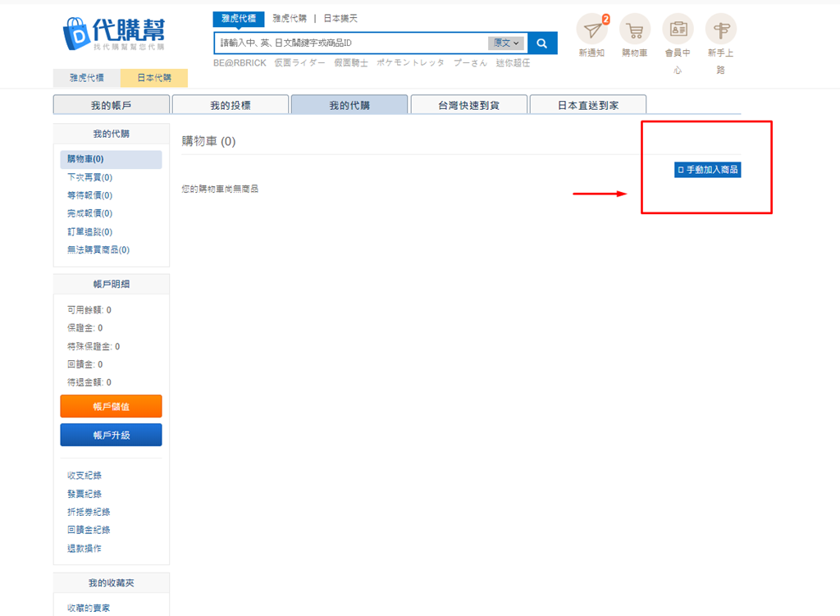Open 下次再買(0) in sidebar
This screenshot has width=840, height=616.
coord(89,177)
